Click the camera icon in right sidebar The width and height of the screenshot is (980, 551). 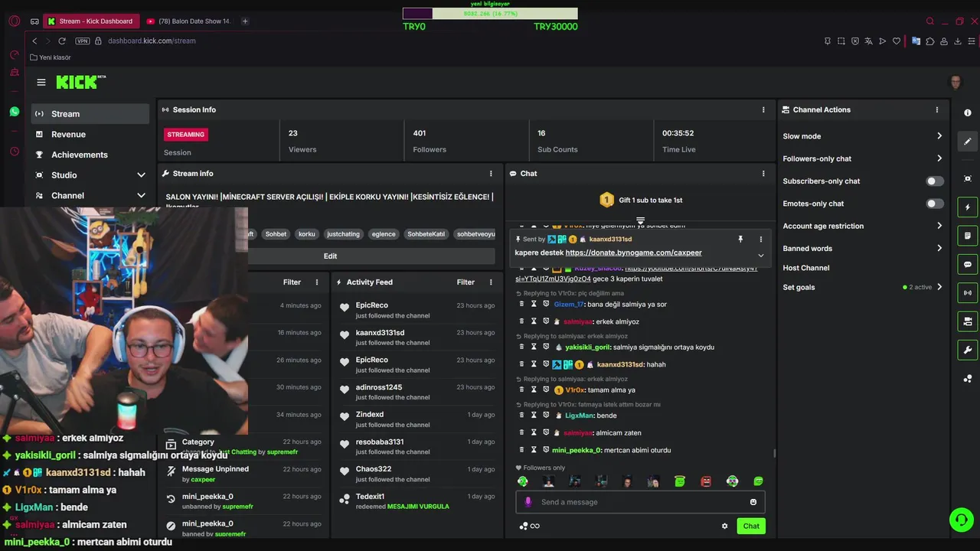pyautogui.click(x=968, y=321)
